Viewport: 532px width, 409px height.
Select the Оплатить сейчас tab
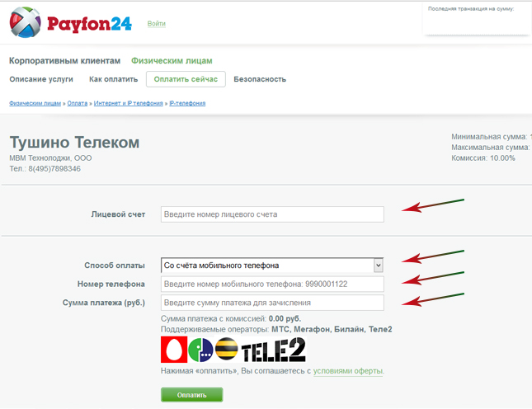(x=186, y=79)
